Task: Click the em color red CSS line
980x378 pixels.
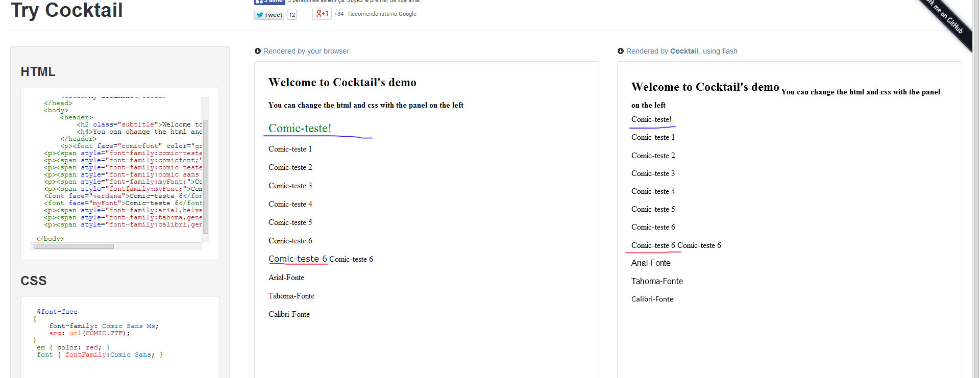Action: coord(73,347)
